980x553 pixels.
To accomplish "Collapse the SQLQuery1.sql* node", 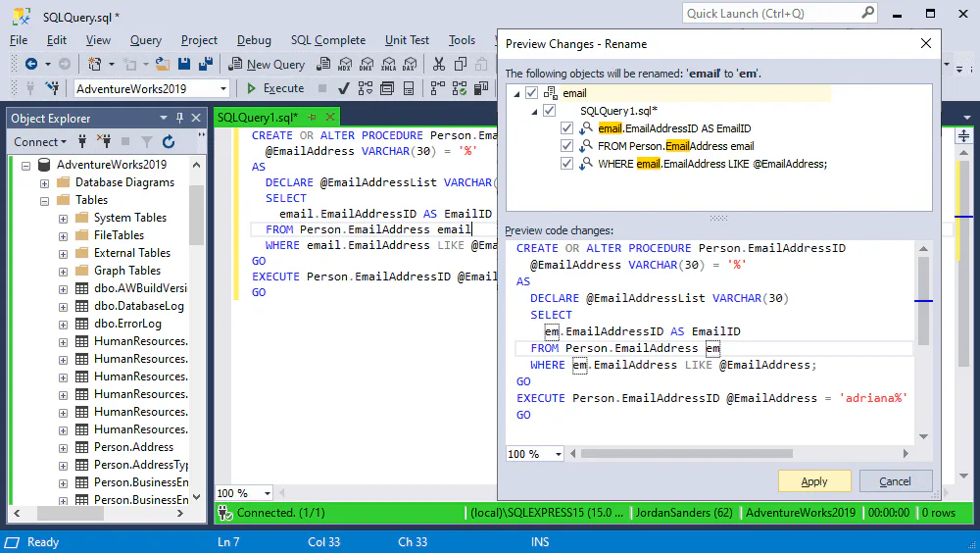I will pos(534,111).
